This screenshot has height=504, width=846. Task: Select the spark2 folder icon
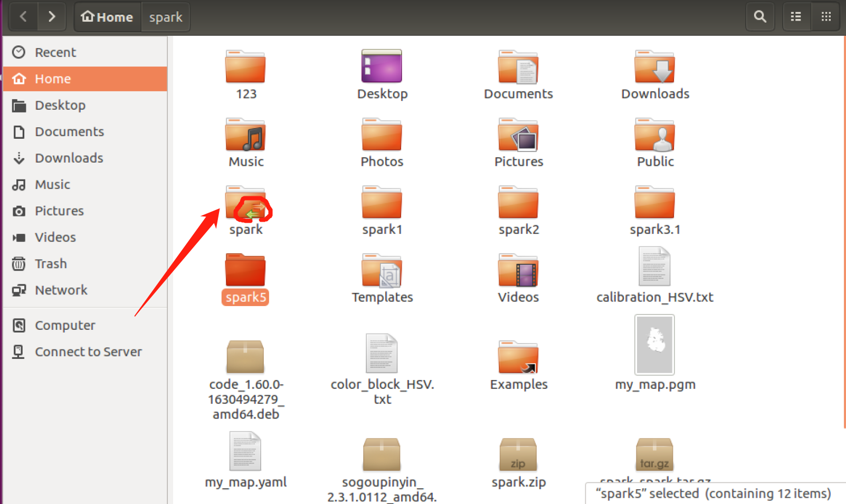(x=518, y=203)
